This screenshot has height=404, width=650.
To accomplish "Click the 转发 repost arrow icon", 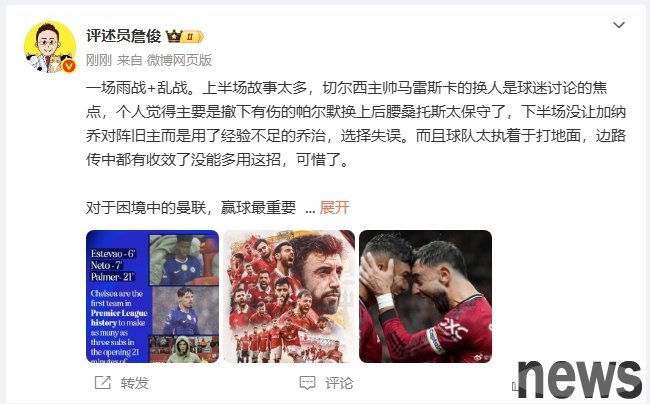I will [102, 382].
